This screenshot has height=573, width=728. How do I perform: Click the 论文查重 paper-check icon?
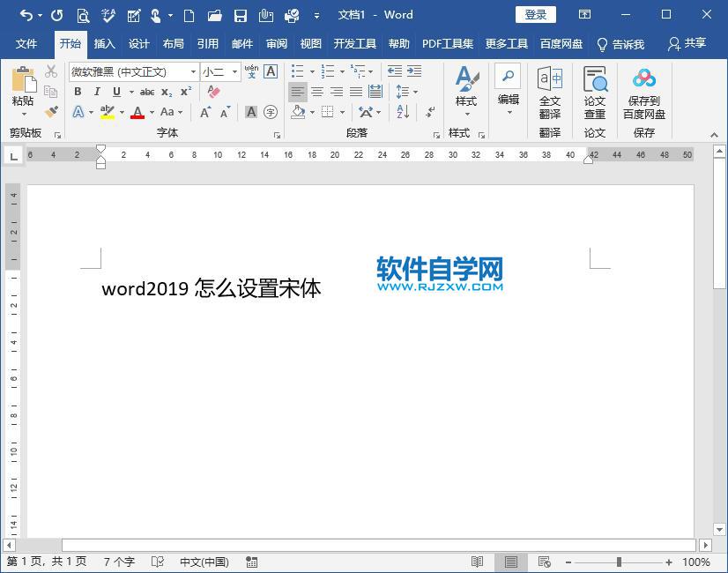(x=594, y=93)
